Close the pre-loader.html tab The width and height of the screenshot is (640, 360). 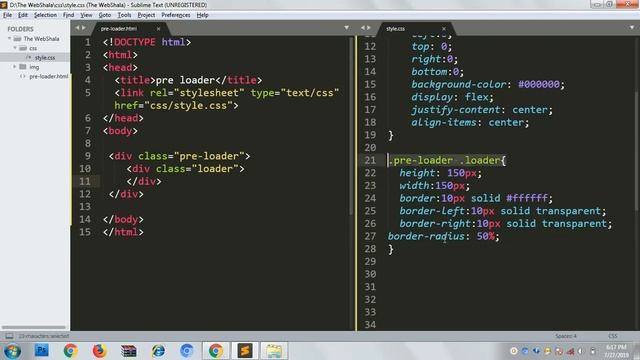pyautogui.click(x=158, y=29)
